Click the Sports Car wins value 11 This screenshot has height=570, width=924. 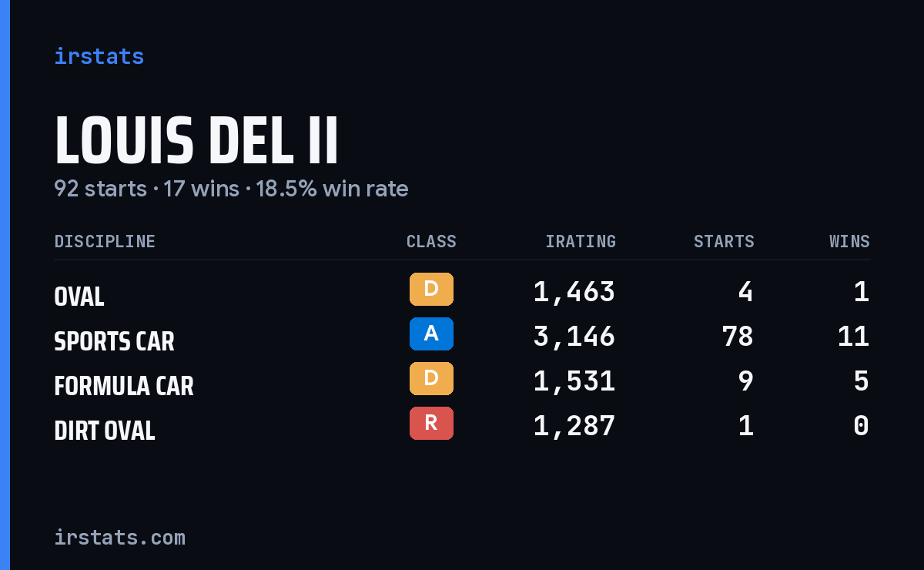point(853,337)
